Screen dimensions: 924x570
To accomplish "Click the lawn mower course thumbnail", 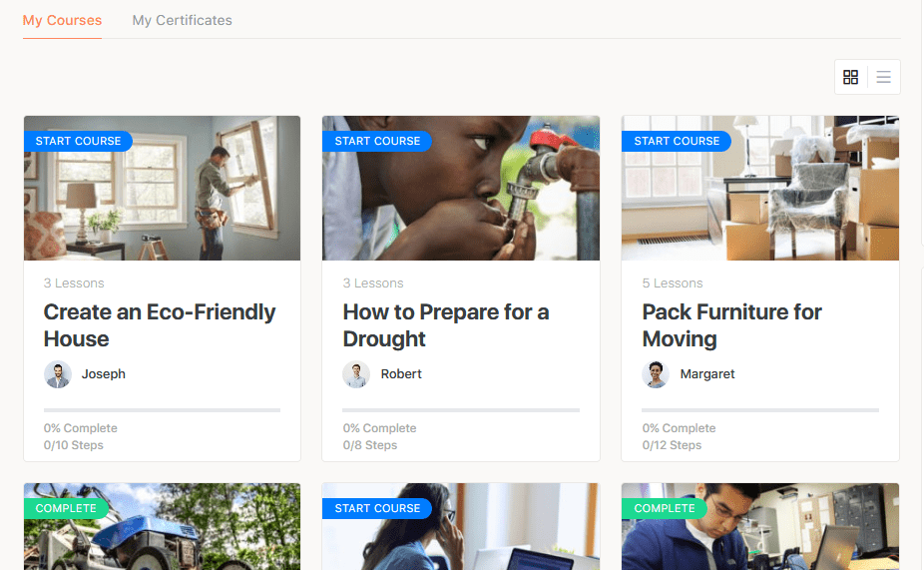I will 162,526.
